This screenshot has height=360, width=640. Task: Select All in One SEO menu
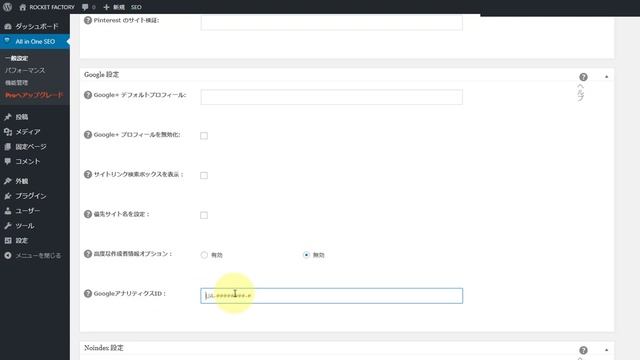coord(35,41)
